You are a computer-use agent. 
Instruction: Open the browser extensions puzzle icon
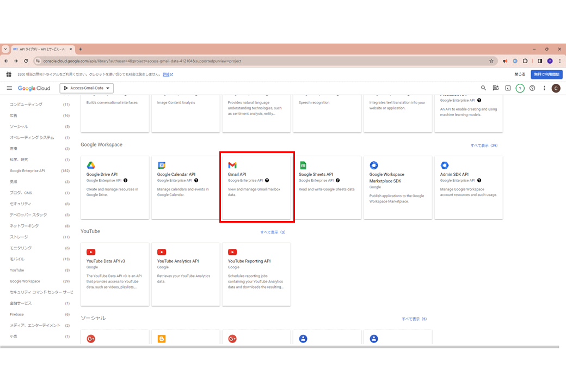[x=525, y=61]
